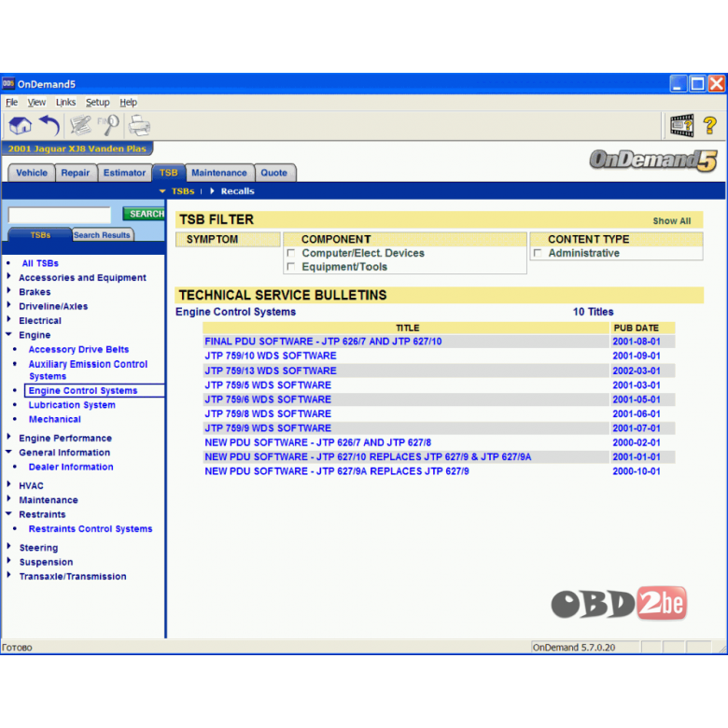
Task: Select TSBs in the blue sub-navigation
Action: pyautogui.click(x=183, y=190)
